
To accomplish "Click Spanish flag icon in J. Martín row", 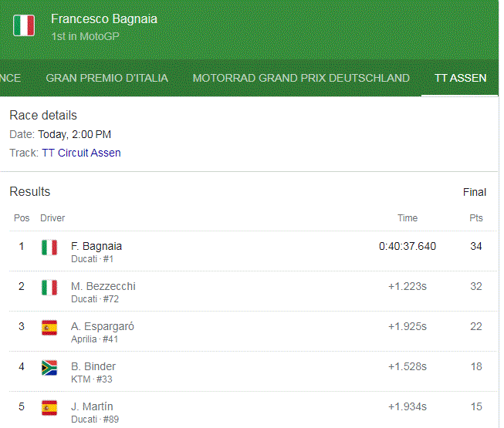I will click(49, 408).
